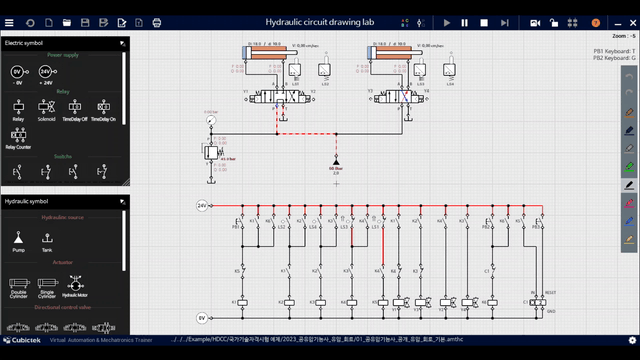Click the circular refresh icon in toolbar
Image resolution: width=640 pixels, height=360 pixels.
30,23
